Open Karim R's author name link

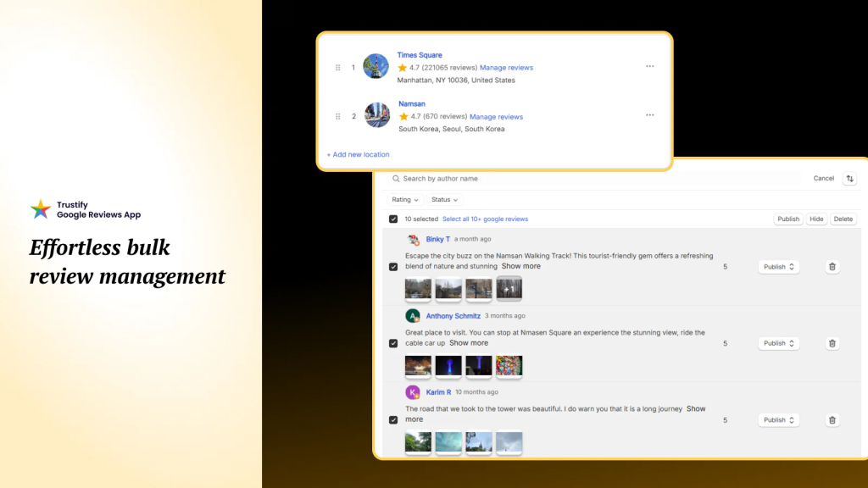coord(438,392)
